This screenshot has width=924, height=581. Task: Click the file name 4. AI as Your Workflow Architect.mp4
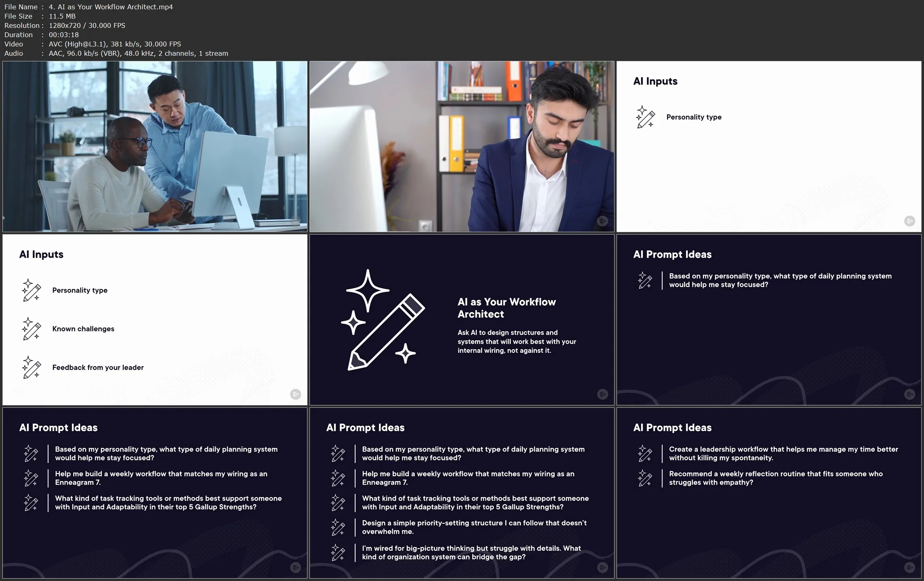(111, 7)
